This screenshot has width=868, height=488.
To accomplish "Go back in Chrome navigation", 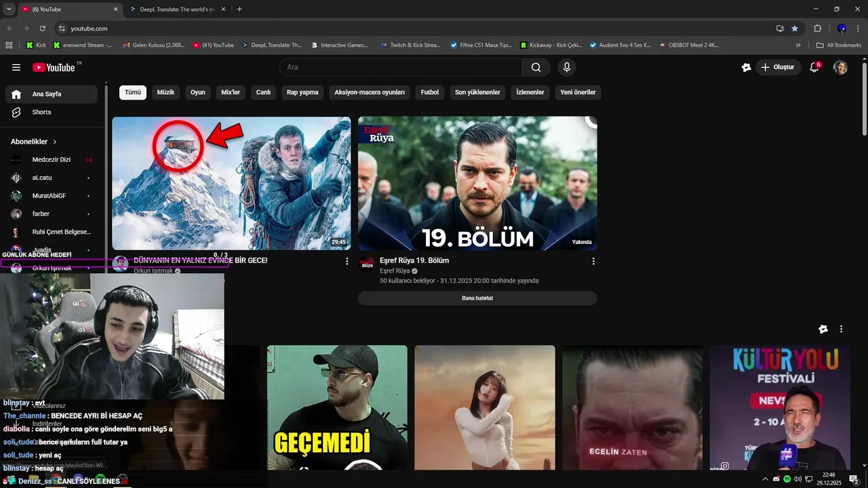I will 9,28.
